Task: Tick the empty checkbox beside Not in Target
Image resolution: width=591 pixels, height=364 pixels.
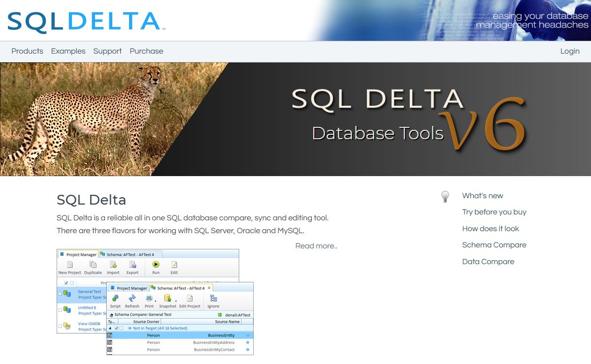Action: (x=121, y=328)
